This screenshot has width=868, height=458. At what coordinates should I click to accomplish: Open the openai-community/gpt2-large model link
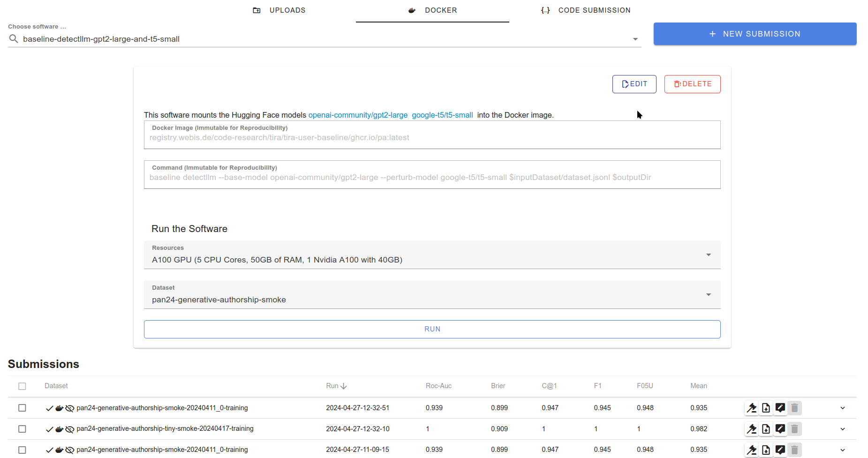[x=358, y=115]
